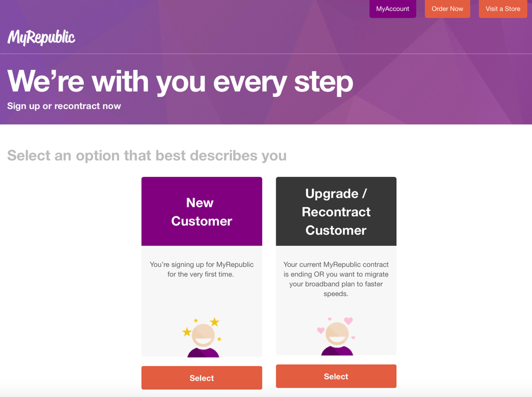Click the 'We're with you every step' headline
This screenshot has height=397, width=532.
180,82
